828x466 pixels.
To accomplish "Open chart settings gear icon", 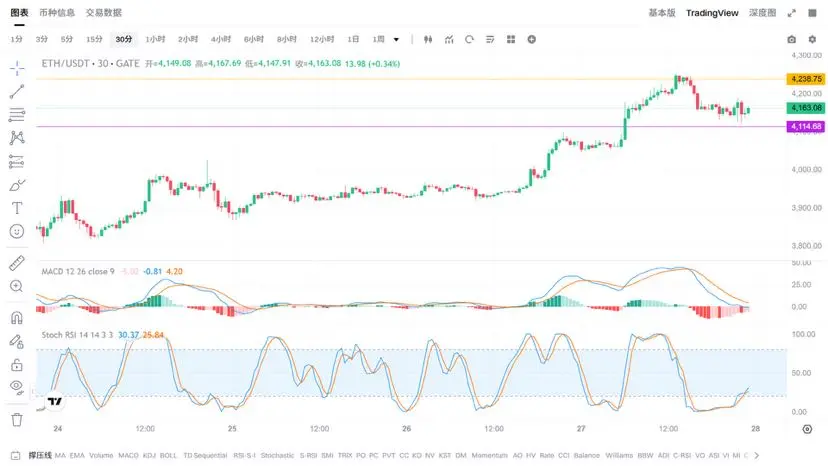I will pos(812,40).
